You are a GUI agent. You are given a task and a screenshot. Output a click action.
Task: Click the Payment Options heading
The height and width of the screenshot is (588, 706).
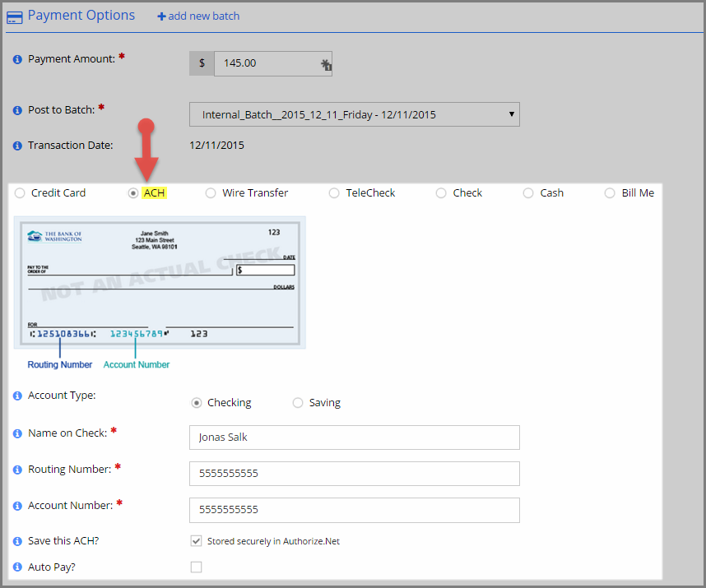pos(81,16)
